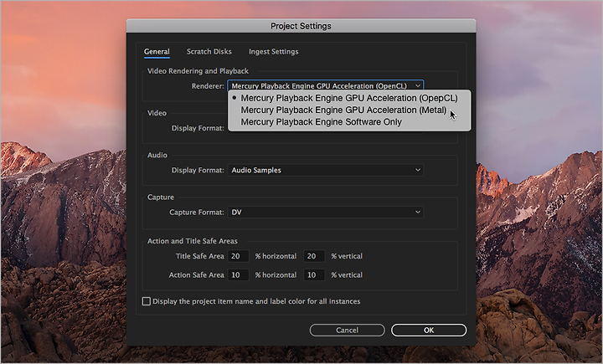The image size is (603, 364).
Task: Pick Mercury Playback Engine Software Only
Action: click(x=349, y=122)
